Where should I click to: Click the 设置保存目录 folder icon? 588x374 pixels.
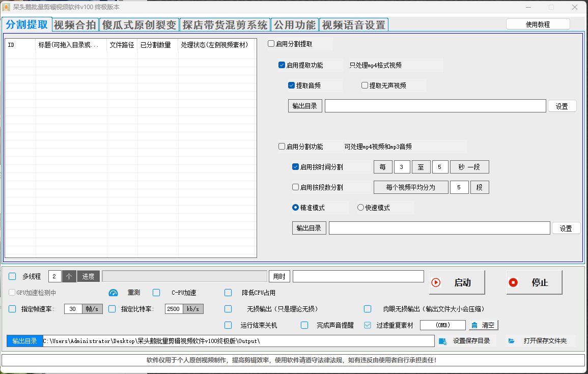pyautogui.click(x=442, y=341)
